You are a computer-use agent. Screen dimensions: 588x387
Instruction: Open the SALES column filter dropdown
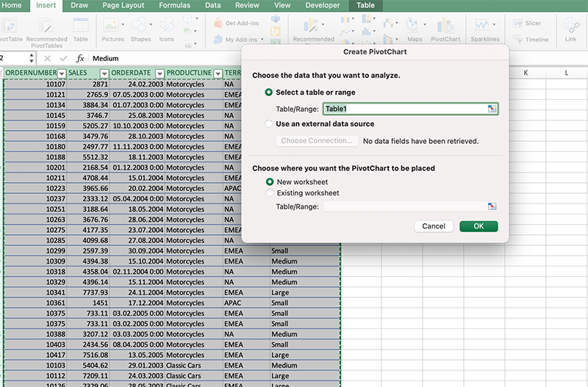click(104, 73)
